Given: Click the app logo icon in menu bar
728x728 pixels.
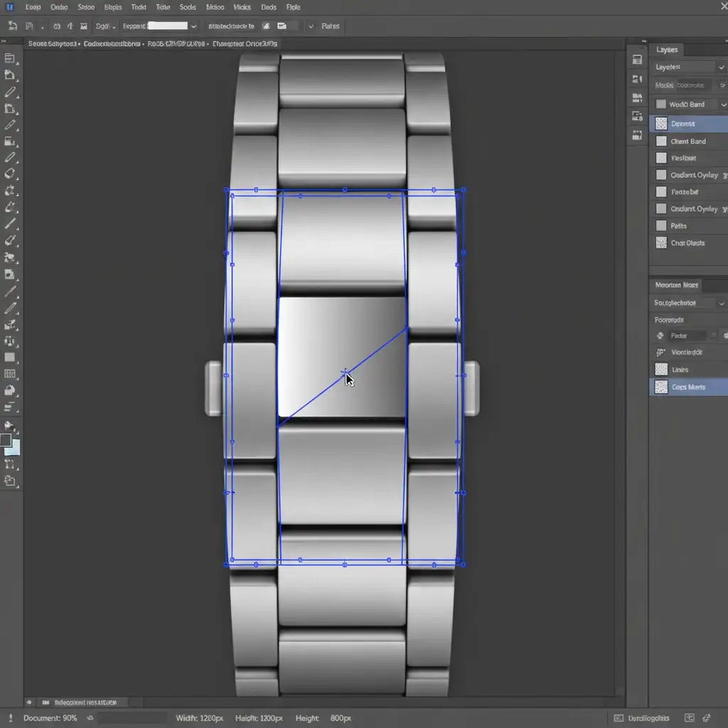Looking at the screenshot, I should point(11,7).
